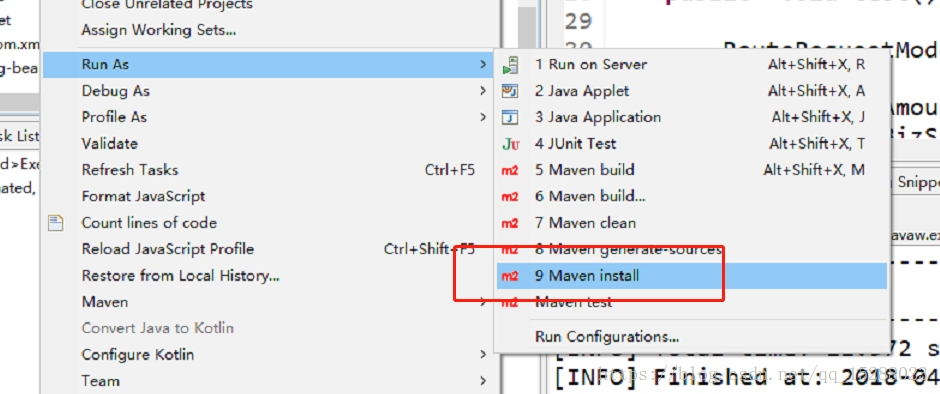Screen dimensions: 940x394
Task: Click the Run on Server icon
Action: (510, 65)
